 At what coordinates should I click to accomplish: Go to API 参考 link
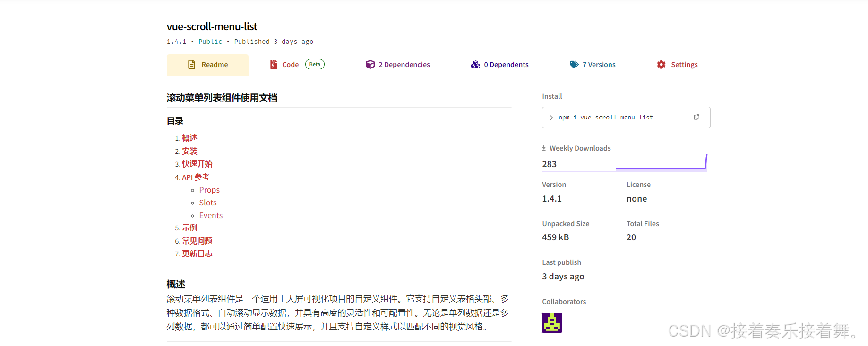click(x=196, y=177)
